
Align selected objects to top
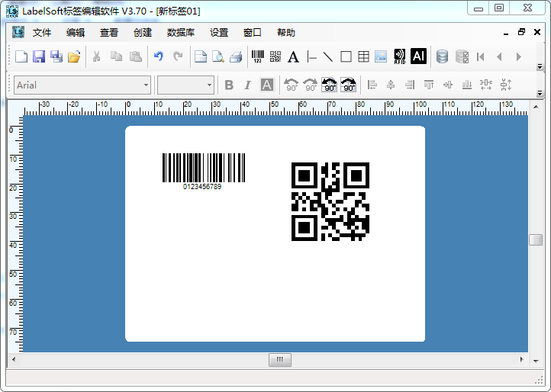pyautogui.click(x=429, y=85)
